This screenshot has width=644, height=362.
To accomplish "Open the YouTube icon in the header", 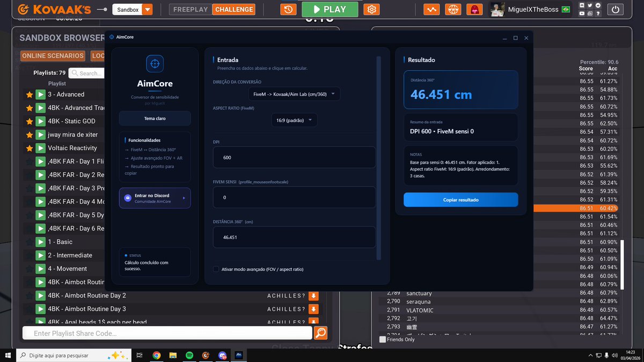I will 583,13.
